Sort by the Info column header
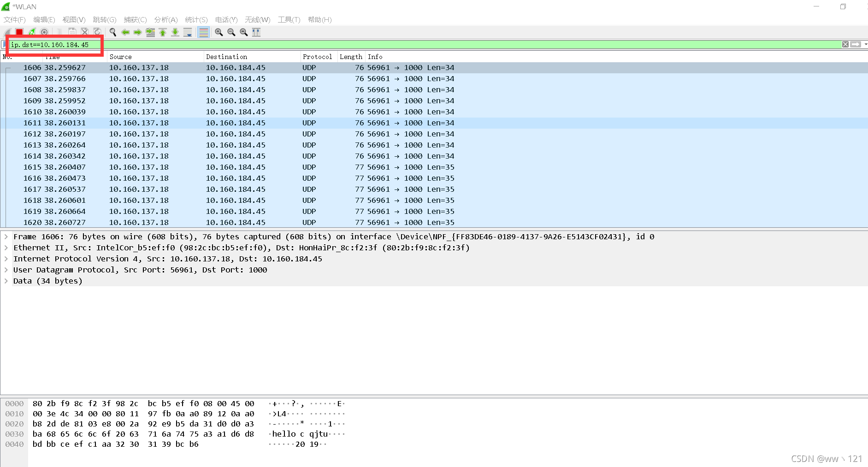The image size is (868, 467). coord(616,57)
